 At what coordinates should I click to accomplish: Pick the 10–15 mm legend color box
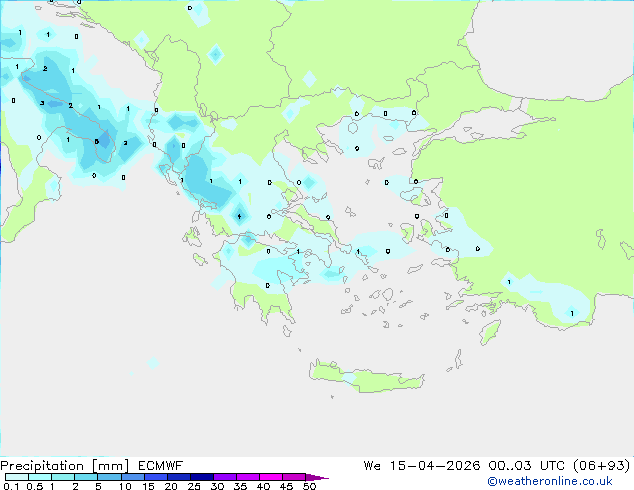click(133, 477)
